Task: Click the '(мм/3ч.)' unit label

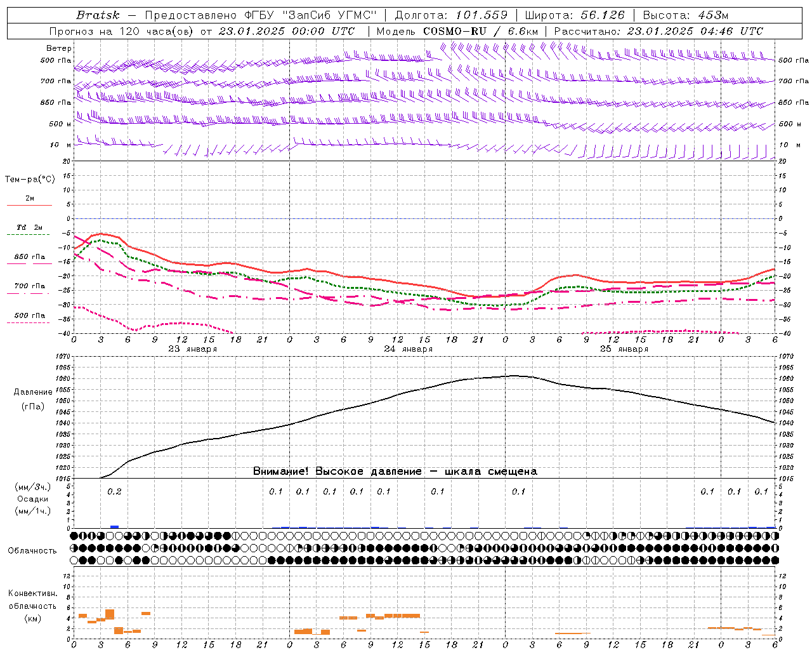Action: (x=32, y=487)
